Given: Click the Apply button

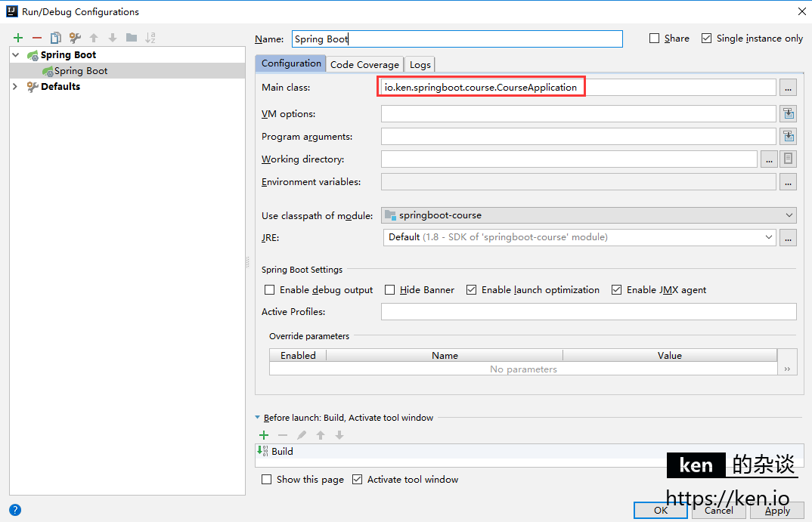Looking at the screenshot, I should click(777, 510).
